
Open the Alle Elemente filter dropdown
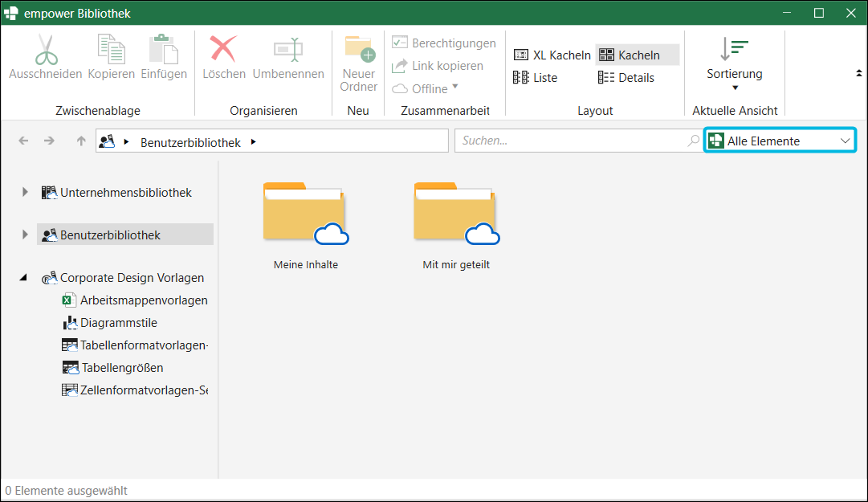coord(780,141)
